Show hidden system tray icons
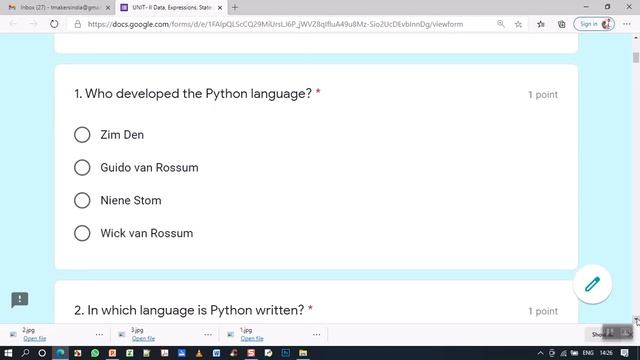 540,353
